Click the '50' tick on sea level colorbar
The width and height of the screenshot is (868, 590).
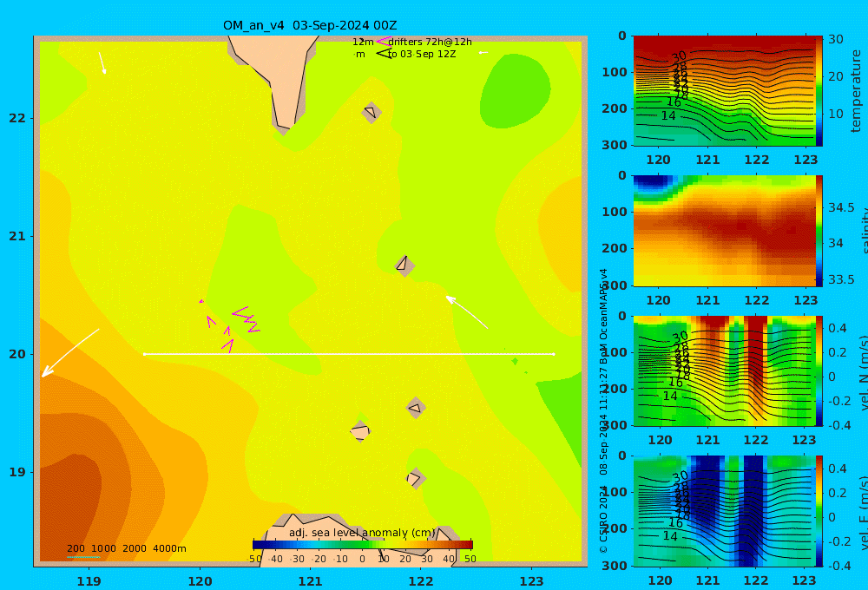pyautogui.click(x=470, y=559)
